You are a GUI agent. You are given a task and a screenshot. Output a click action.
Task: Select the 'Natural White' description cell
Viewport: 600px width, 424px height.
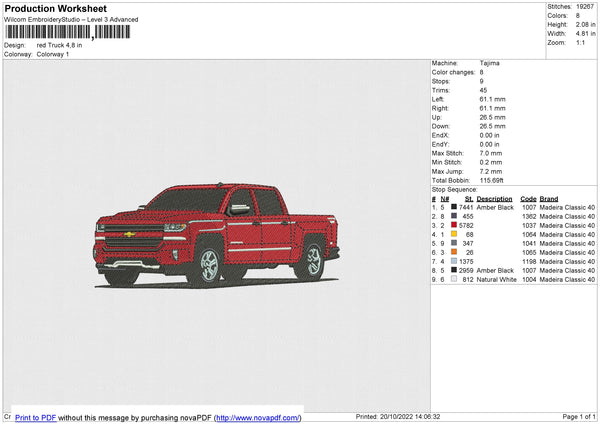click(497, 280)
